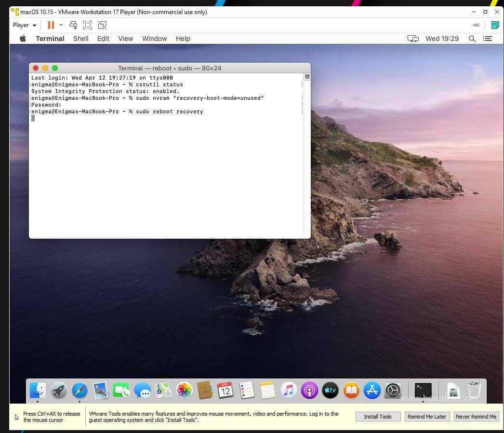
Task: Open the Trash from the Dock
Action: coord(474,391)
